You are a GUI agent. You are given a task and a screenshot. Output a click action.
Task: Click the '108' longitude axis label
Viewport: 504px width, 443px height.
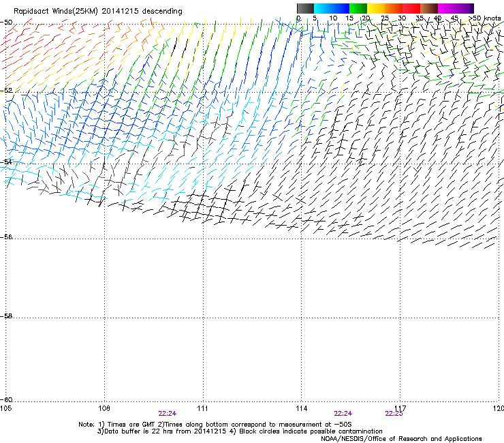(x=104, y=408)
